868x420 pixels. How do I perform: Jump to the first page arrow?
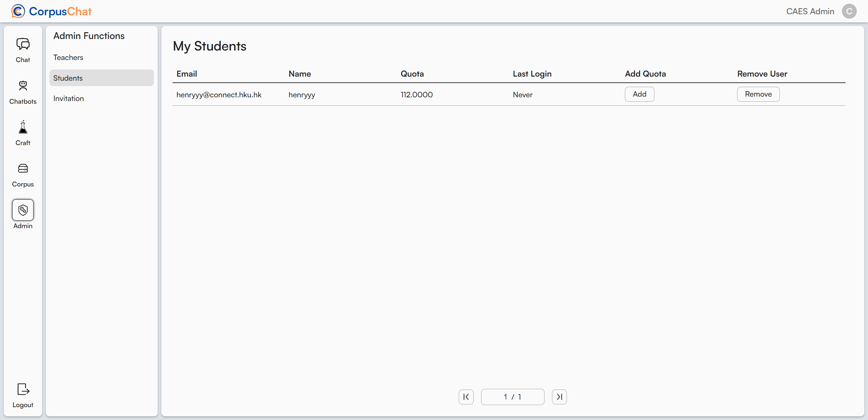(466, 397)
